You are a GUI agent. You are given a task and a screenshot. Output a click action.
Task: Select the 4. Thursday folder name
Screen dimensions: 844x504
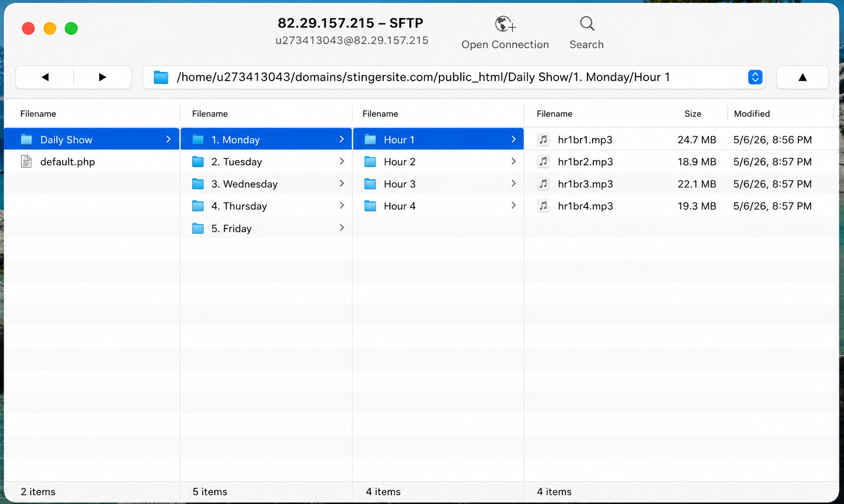pos(239,206)
